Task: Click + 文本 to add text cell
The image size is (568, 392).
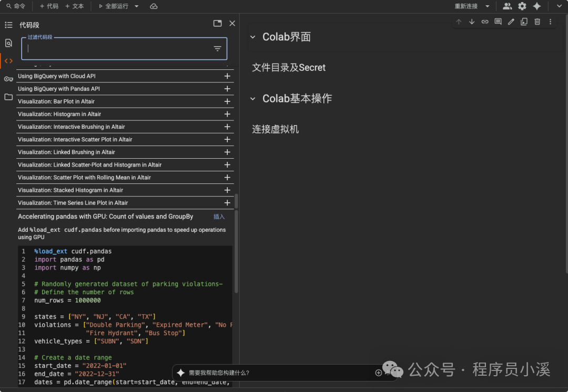Action: pyautogui.click(x=77, y=6)
